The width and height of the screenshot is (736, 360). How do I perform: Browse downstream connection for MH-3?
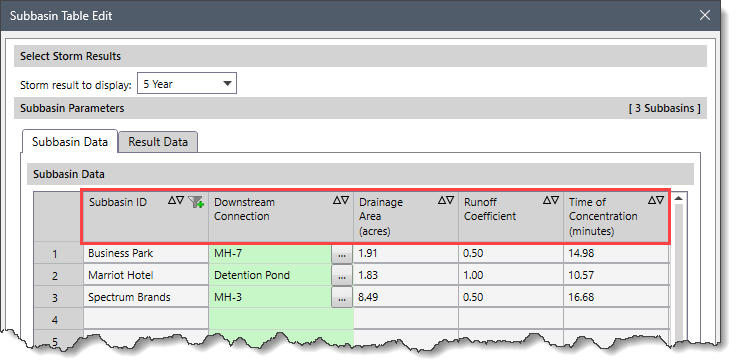(342, 298)
